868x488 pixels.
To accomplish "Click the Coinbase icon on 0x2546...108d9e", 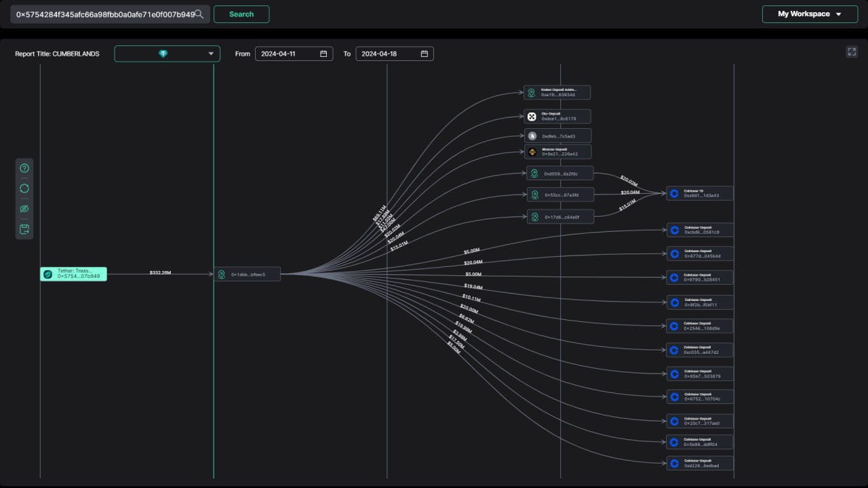I will (674, 326).
